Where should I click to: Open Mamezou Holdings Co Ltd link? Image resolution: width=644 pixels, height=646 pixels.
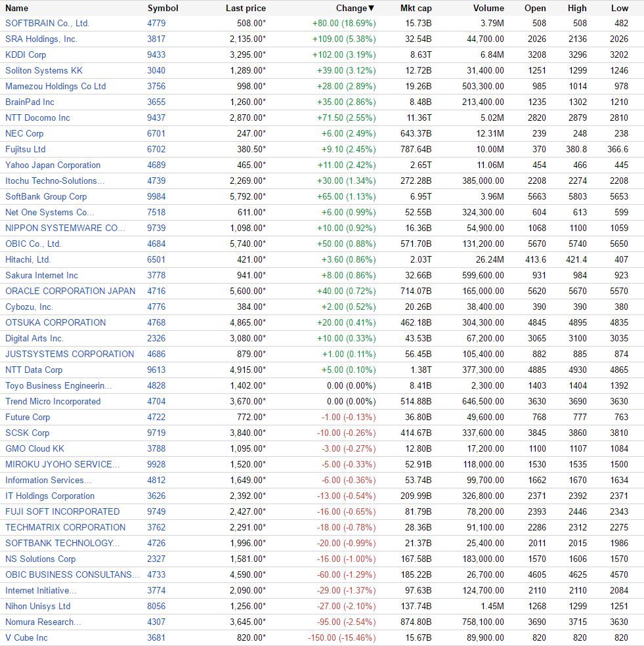pyautogui.click(x=56, y=87)
